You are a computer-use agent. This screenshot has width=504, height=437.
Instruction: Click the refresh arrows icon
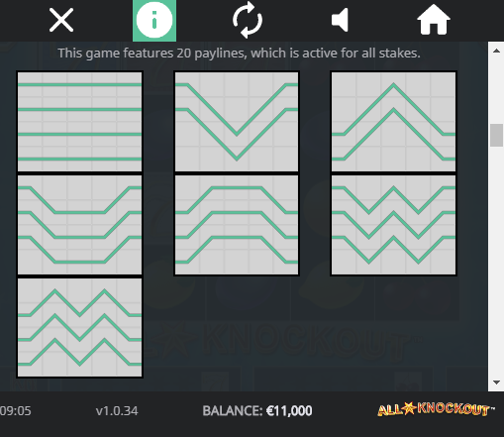248,20
